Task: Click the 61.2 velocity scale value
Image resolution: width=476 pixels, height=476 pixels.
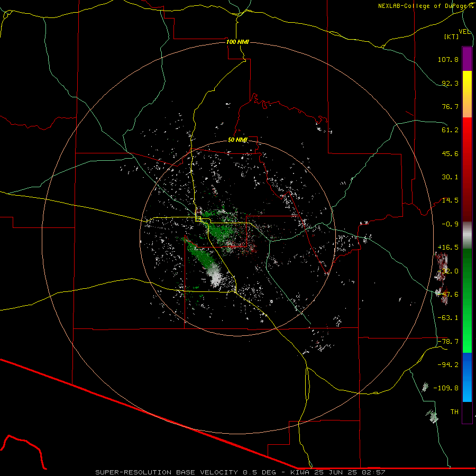Action: pyautogui.click(x=450, y=130)
